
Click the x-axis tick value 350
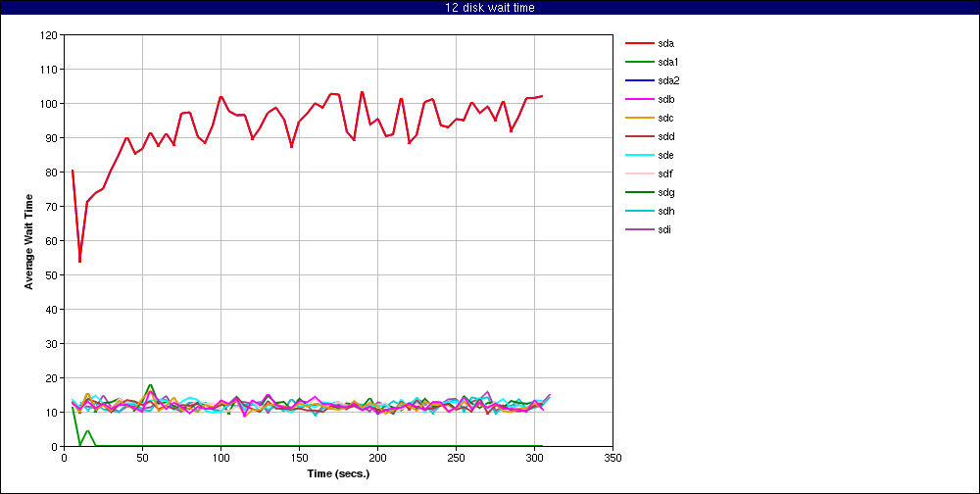pos(613,457)
